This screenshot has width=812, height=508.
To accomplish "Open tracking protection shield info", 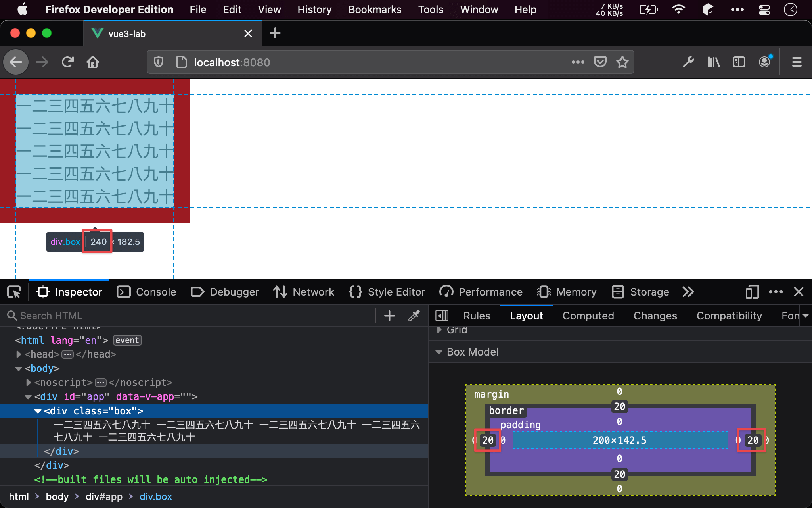I will (x=159, y=62).
